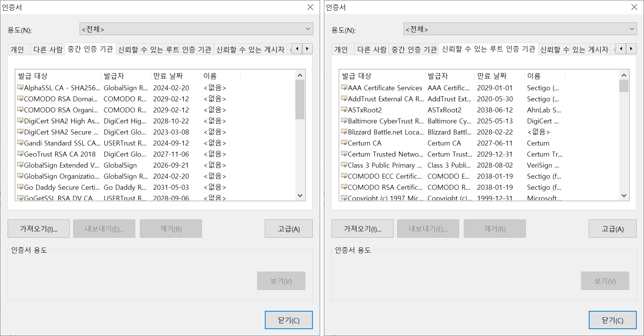The height and width of the screenshot is (336, 644).
Task: Close the left 인증서 window
Action: [x=310, y=7]
